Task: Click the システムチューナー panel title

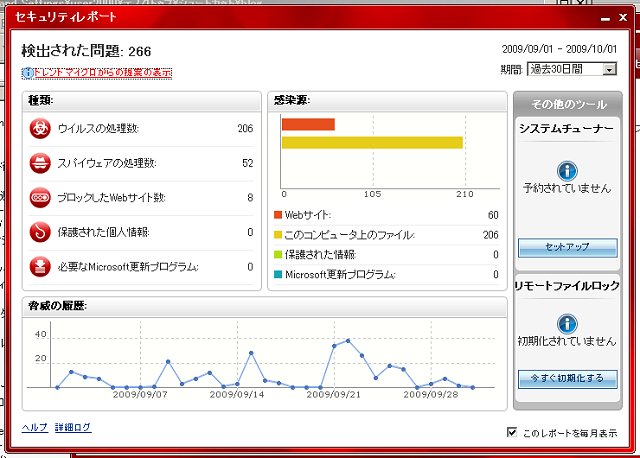Action: point(567,129)
